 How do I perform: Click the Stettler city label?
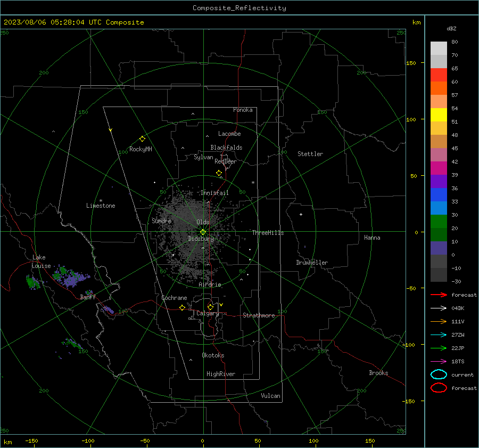tap(310, 154)
